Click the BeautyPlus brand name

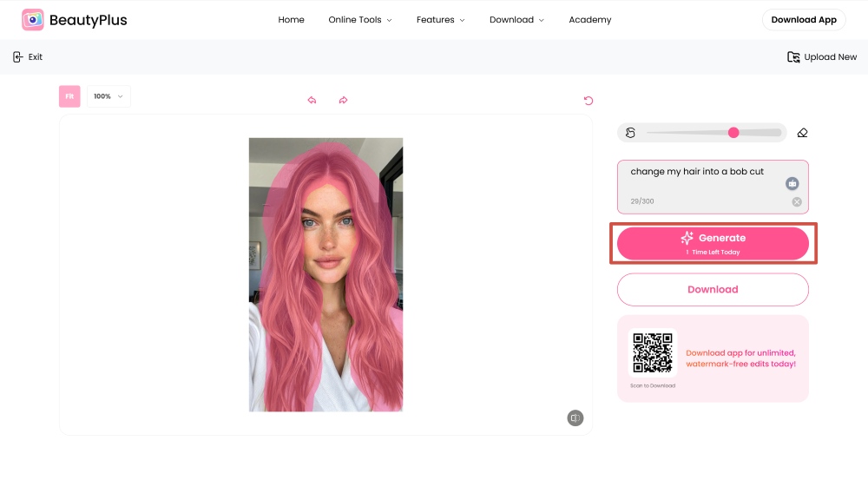click(88, 20)
